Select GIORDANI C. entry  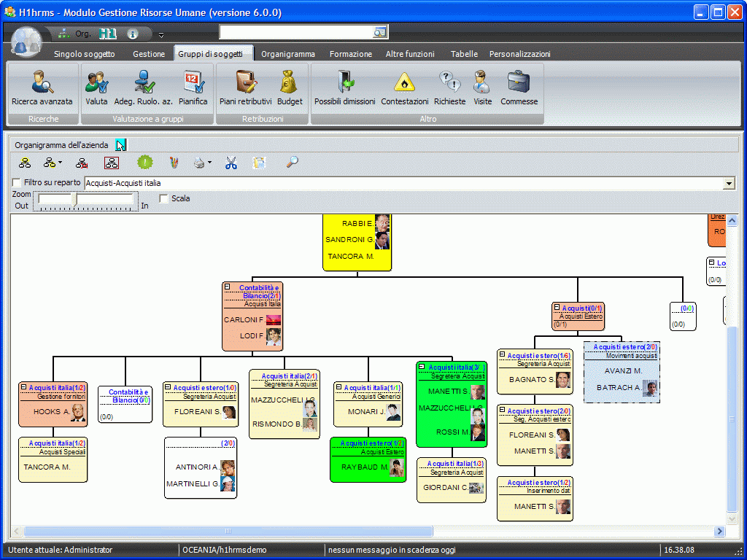(446, 488)
